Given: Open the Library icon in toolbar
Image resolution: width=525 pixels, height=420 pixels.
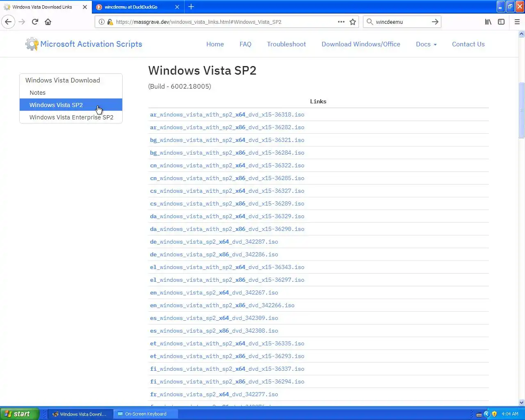Looking at the screenshot, I should tap(488, 22).
